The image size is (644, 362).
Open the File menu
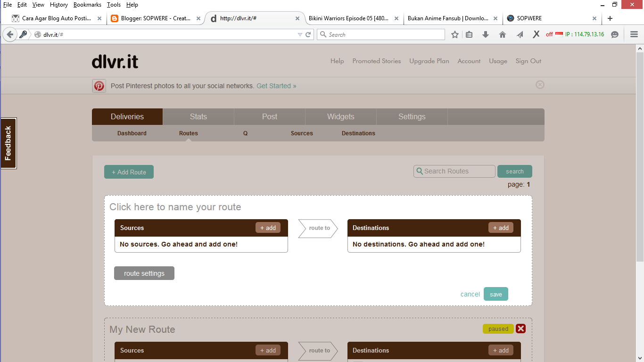[8, 4]
